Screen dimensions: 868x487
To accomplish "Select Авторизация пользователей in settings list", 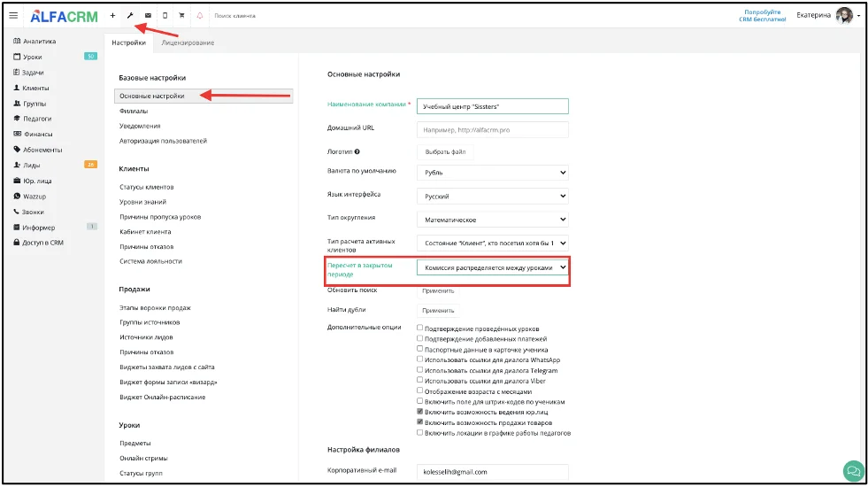I will click(163, 141).
